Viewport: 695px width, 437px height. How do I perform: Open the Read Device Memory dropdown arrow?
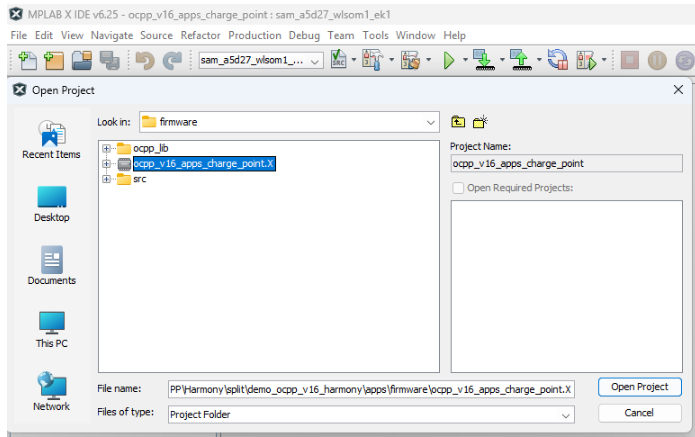point(539,59)
